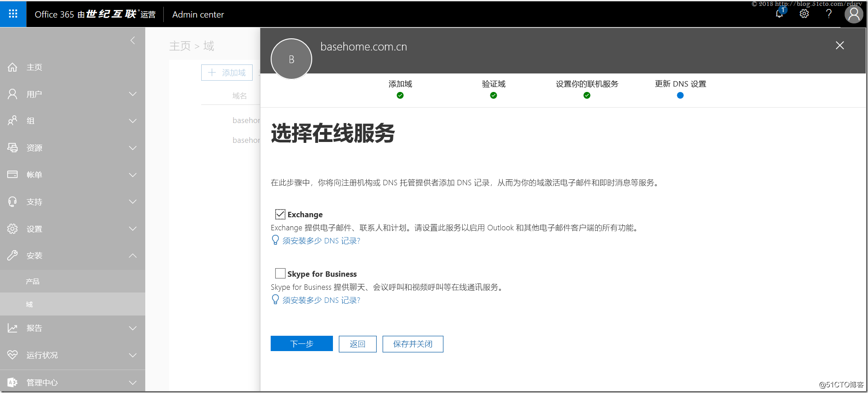Click the B domain avatar circle
The image size is (868, 393).
click(x=291, y=59)
